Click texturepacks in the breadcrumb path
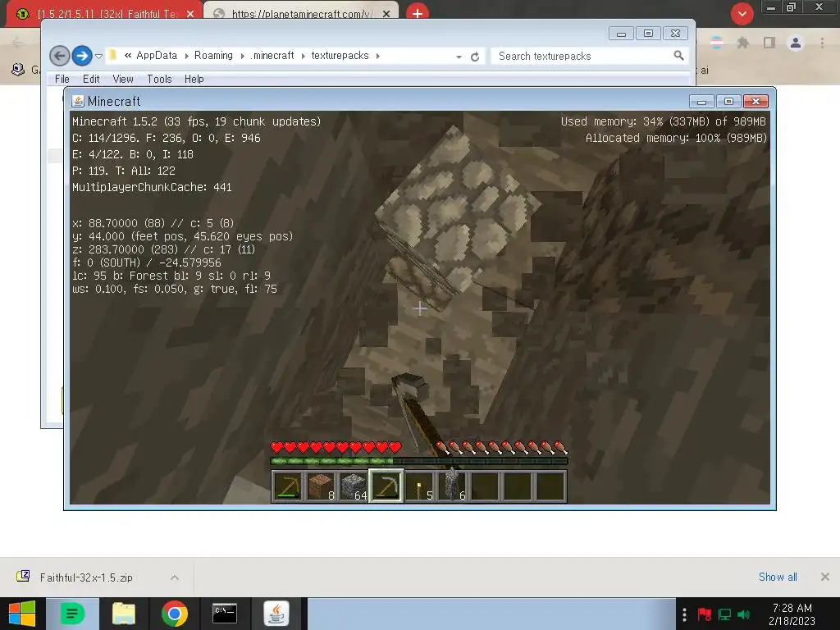840x630 pixels. coord(340,55)
